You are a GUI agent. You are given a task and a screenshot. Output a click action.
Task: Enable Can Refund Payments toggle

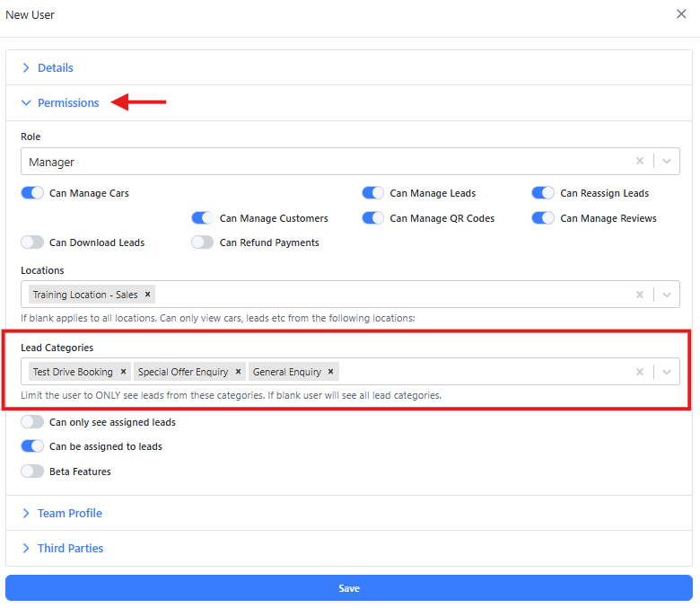[x=203, y=242]
